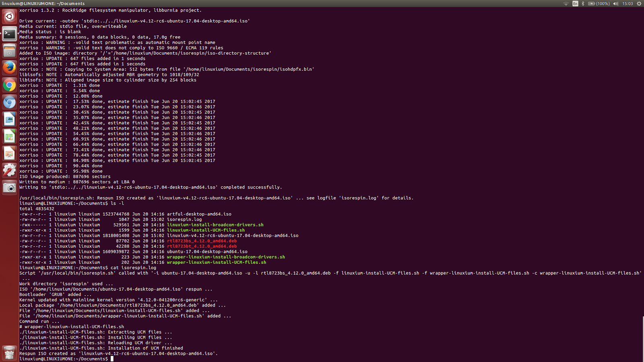Open the Trash in the launcher
This screenshot has width=644, height=362.
pyautogui.click(x=9, y=353)
